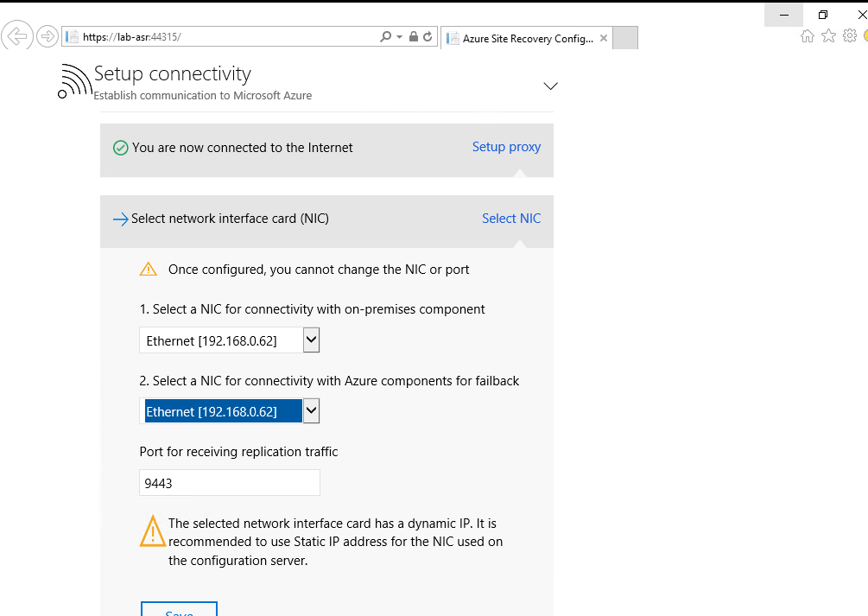
Task: Collapse the Setup connectivity section chevron
Action: point(550,86)
